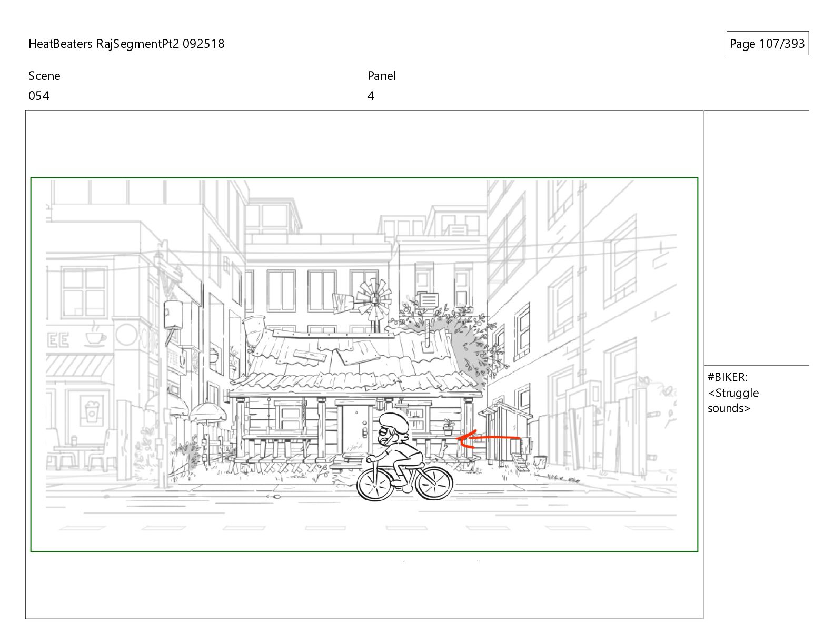Select scene number 054
This screenshot has height=644, width=834.
click(39, 96)
